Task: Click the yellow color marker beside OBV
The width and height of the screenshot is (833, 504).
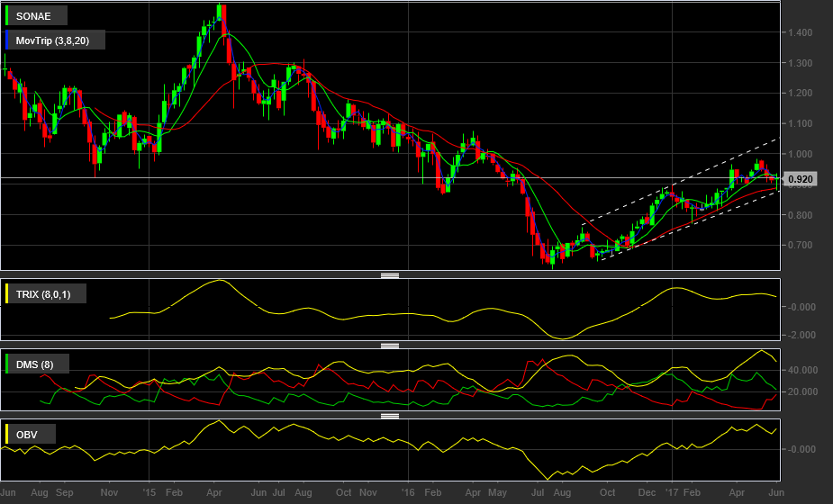Action: (x=7, y=435)
